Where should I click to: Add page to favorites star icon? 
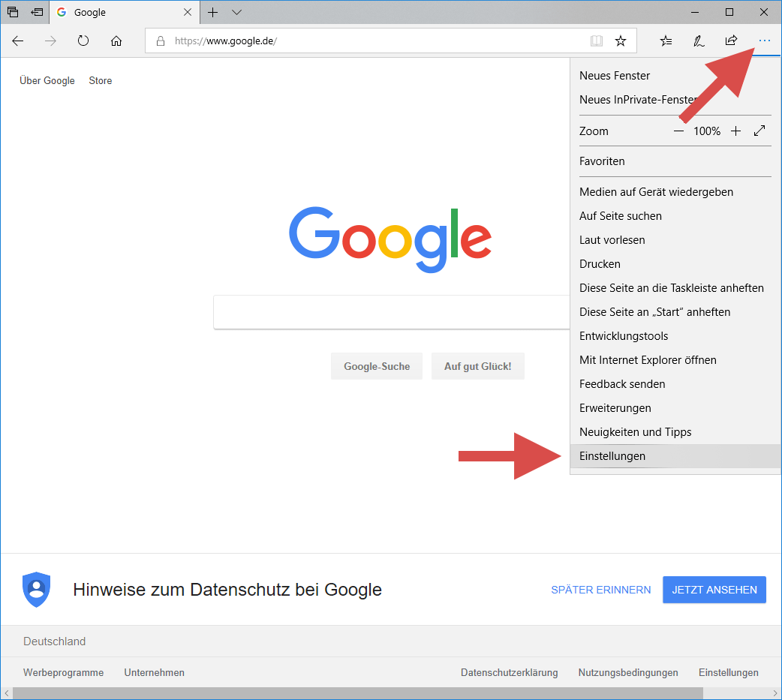[621, 41]
